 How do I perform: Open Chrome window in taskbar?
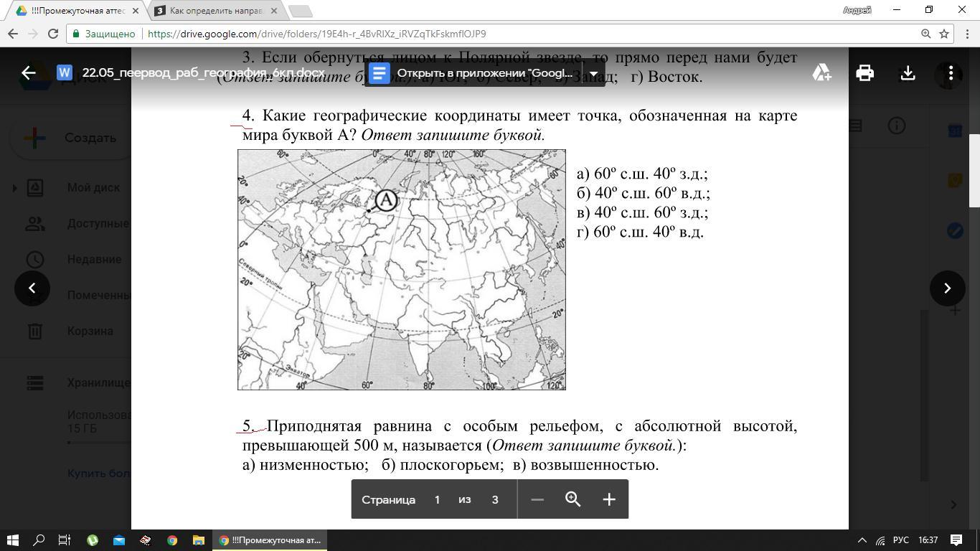click(x=270, y=540)
